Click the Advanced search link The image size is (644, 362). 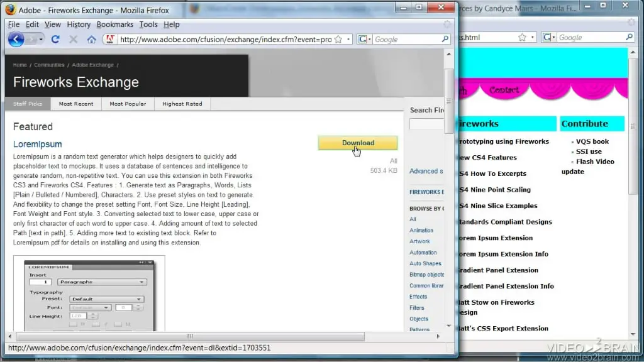pos(426,171)
